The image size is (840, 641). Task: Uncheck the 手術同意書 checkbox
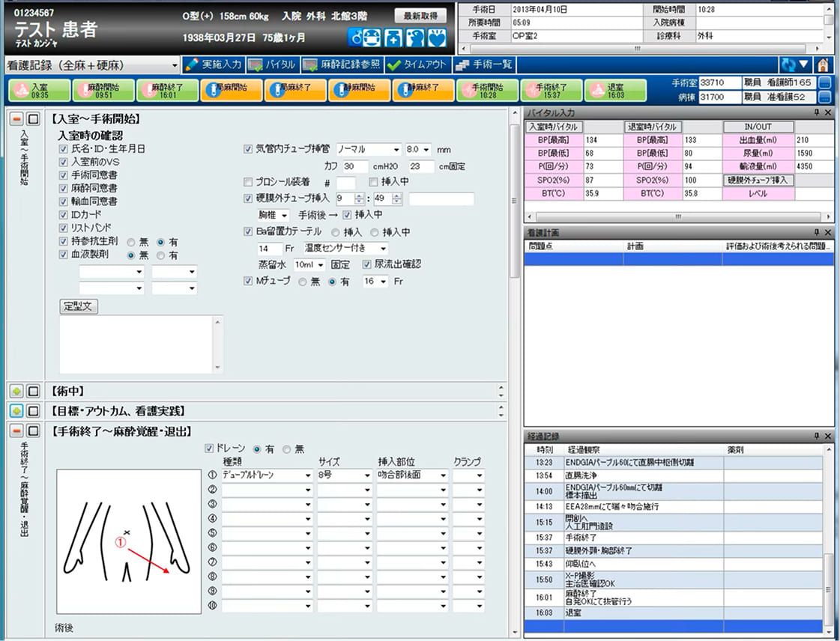click(64, 175)
